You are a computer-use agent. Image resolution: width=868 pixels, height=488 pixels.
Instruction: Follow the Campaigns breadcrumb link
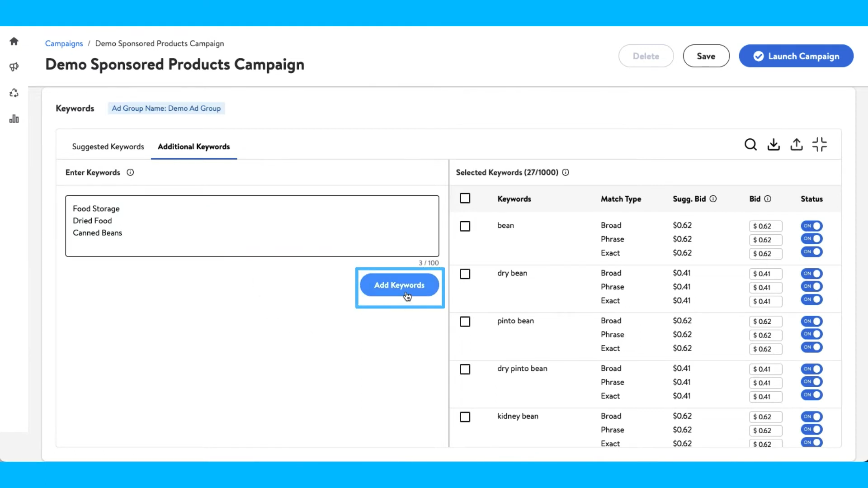pos(64,43)
